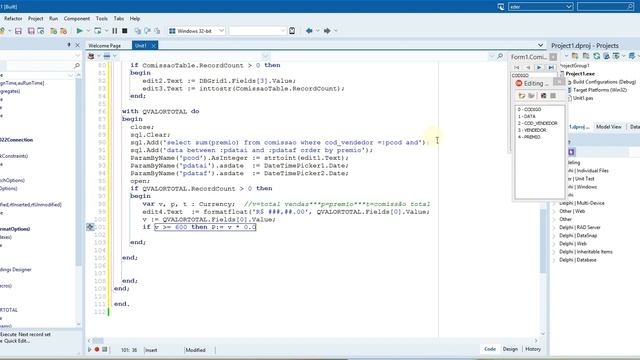This screenshot has width=640, height=360.
Task: Click the Pause debugging icon
Action: pos(115,31)
